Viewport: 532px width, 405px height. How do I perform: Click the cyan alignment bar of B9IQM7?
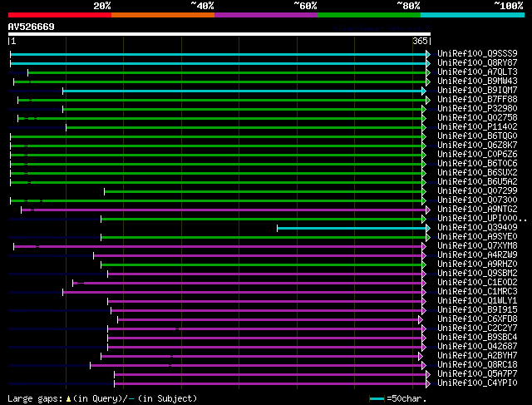tap(244, 91)
